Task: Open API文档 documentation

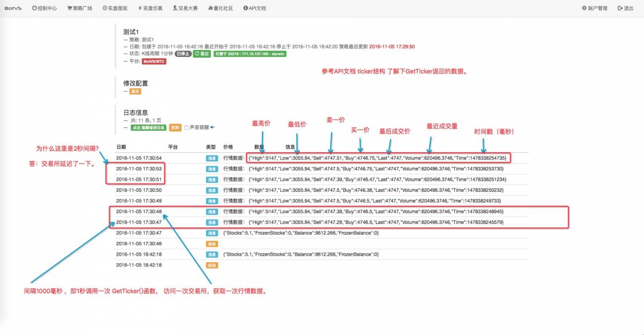Action: [x=254, y=8]
